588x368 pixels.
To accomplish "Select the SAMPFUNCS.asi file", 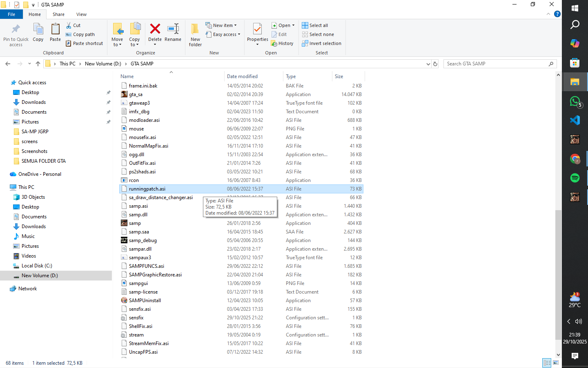I will pyautogui.click(x=241, y=266).
